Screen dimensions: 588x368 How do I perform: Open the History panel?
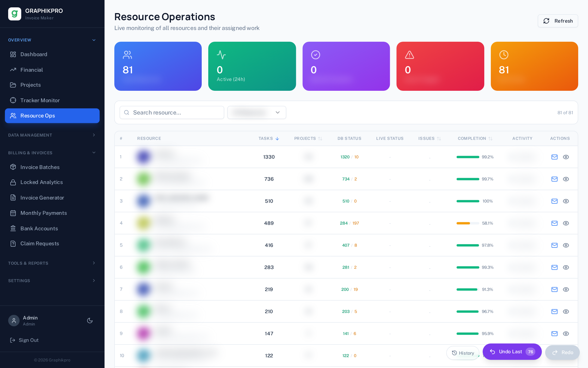tap(463, 353)
